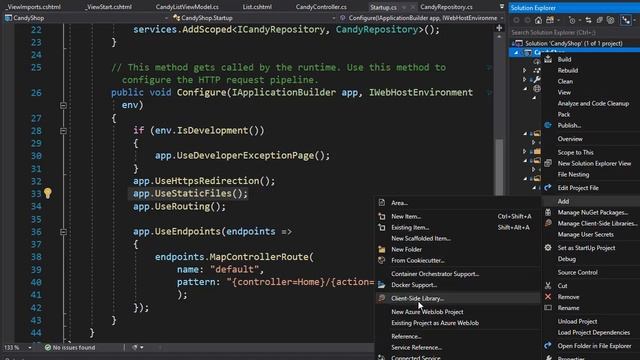Click the Build icon in the context menu
Image resolution: width=640 pixels, height=360 pixels.
tap(548, 60)
